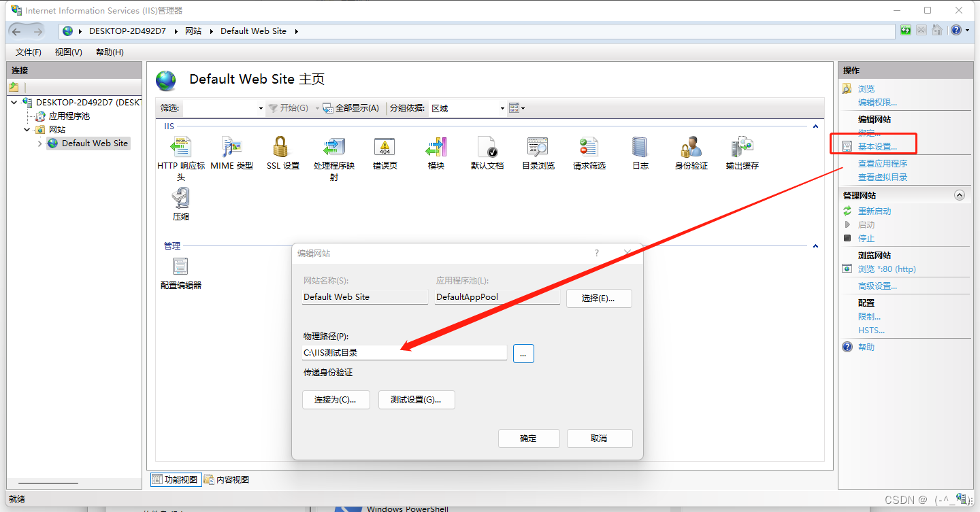The image size is (980, 512).
Task: Click 浏览 *:80 (http) link
Action: tap(887, 269)
